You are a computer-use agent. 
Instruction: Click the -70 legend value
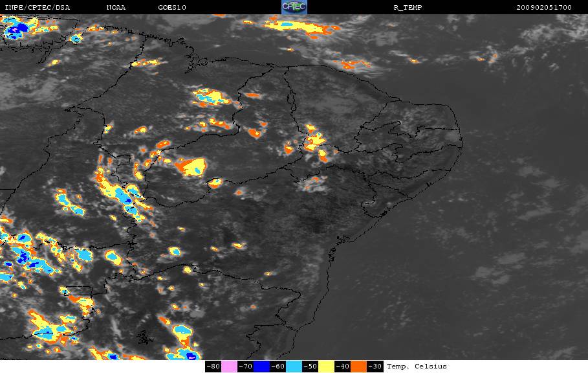(245, 367)
